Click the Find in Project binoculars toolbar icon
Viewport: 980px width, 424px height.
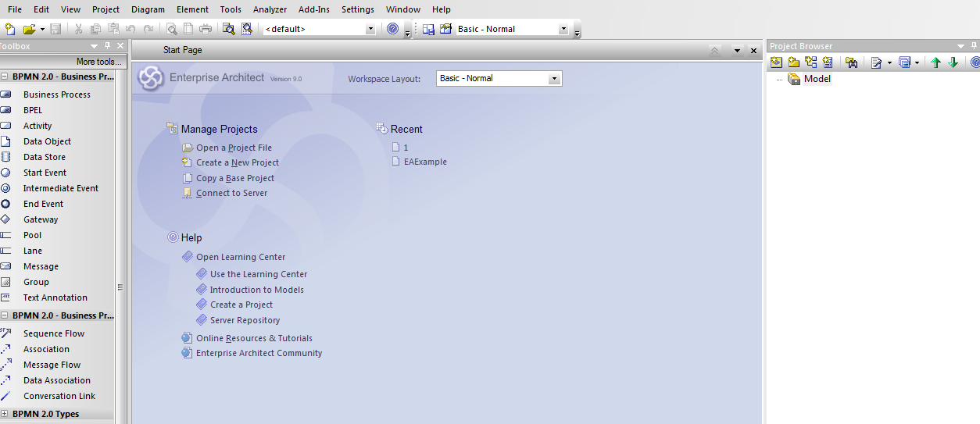(229, 29)
